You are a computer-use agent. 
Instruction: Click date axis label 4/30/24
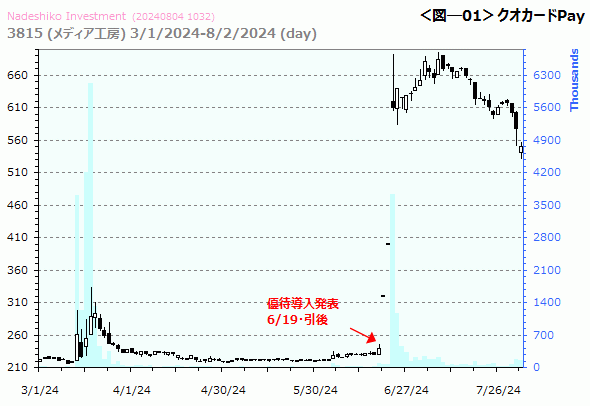(223, 390)
